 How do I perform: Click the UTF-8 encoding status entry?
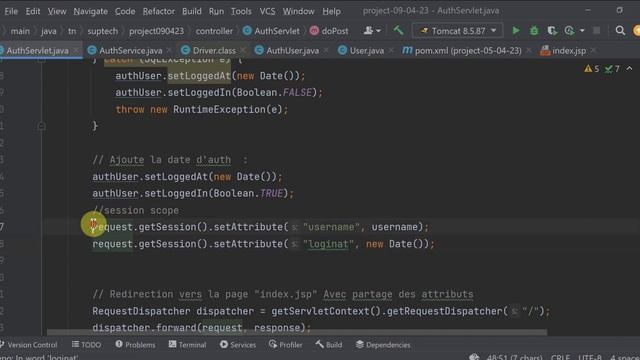point(590,357)
